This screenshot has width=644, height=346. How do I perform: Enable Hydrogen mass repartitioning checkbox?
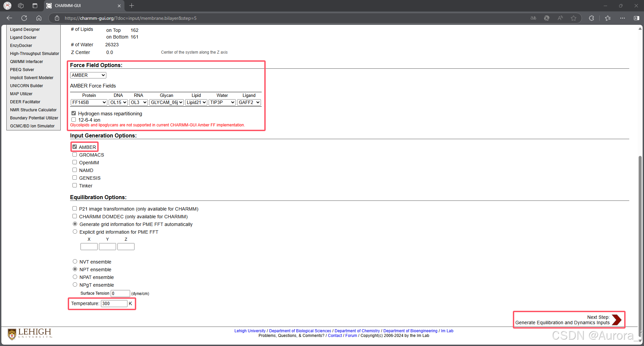pyautogui.click(x=74, y=113)
